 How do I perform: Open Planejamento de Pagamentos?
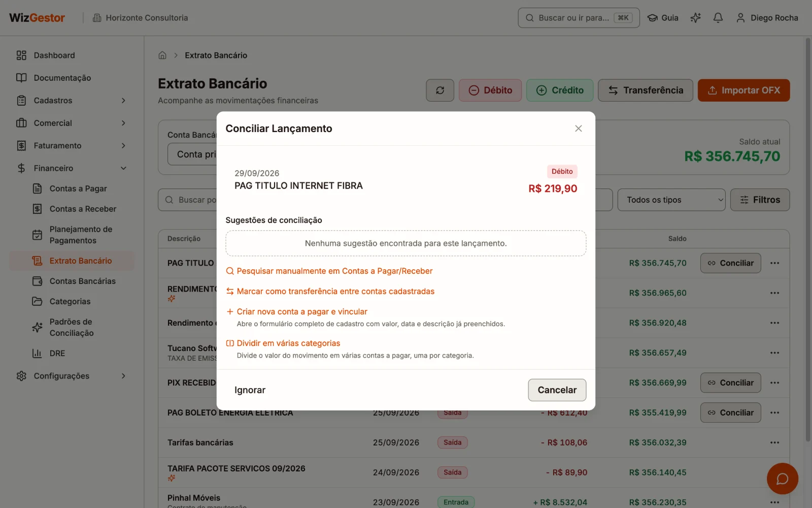81,235
